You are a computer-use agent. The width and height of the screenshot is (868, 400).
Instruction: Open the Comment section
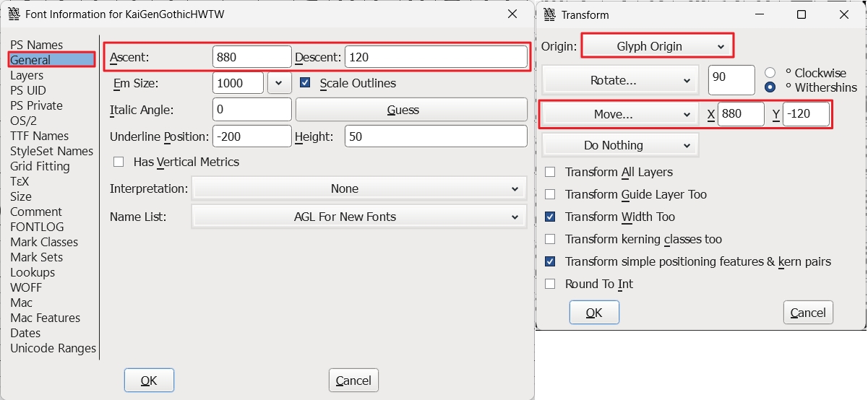36,212
